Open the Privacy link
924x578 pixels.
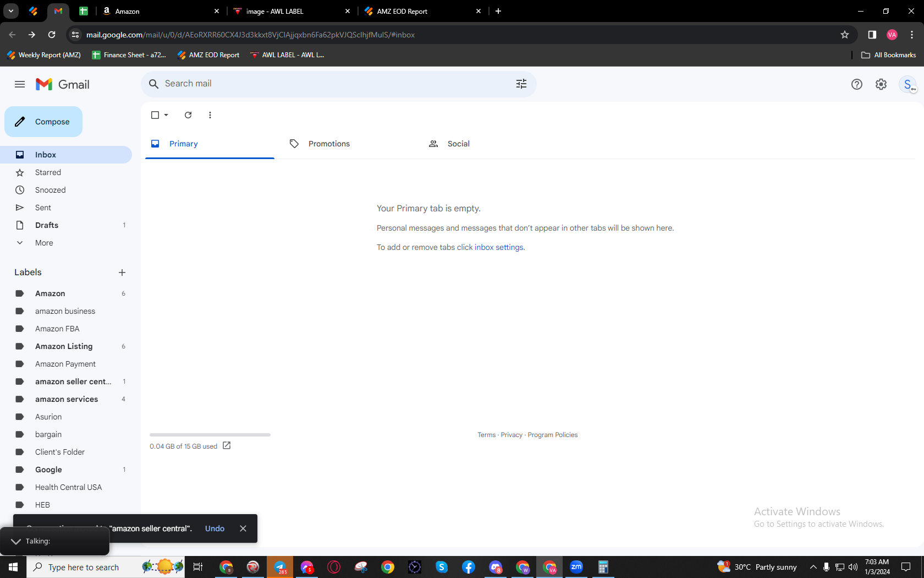point(512,435)
